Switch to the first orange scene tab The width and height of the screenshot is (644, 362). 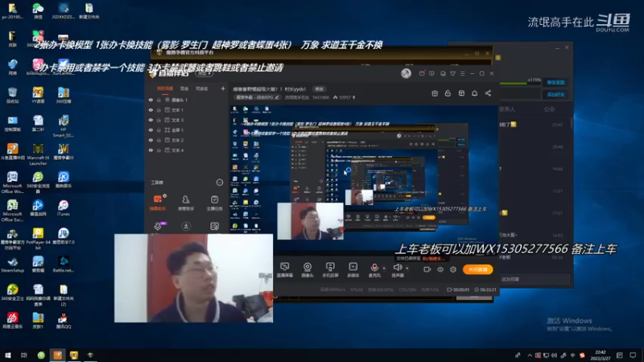165,88
